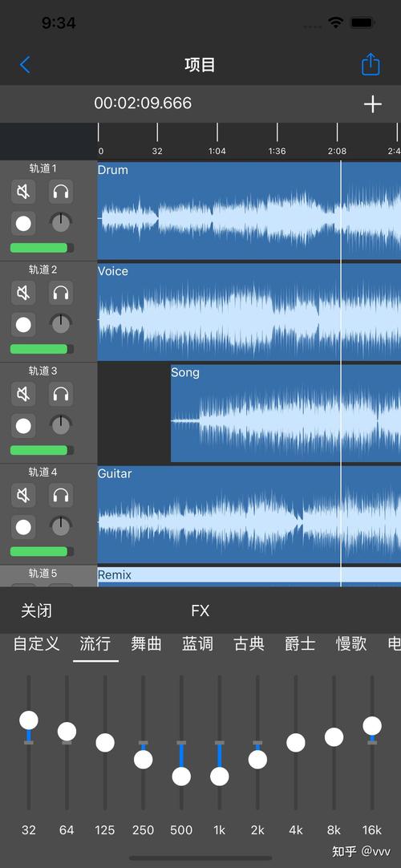
Task: Click the 16k EQ slider knob
Action: (x=372, y=726)
